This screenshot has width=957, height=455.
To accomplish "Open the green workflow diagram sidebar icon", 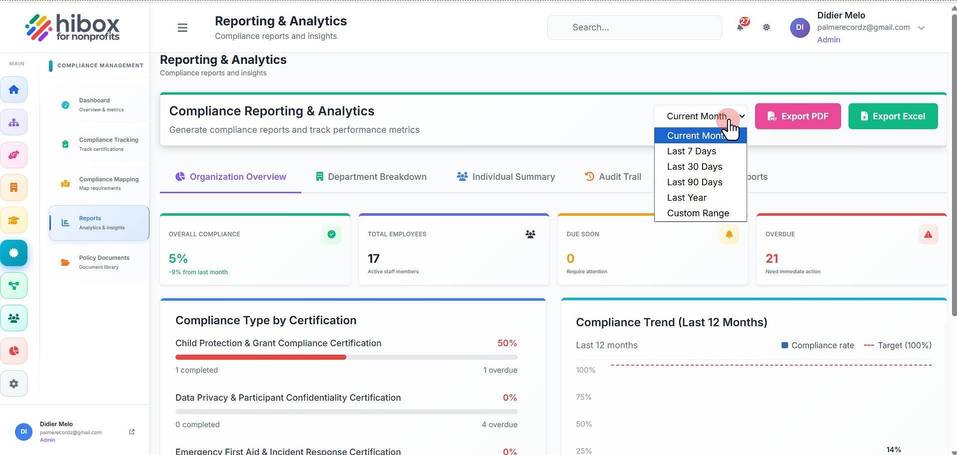I will pyautogui.click(x=13, y=285).
